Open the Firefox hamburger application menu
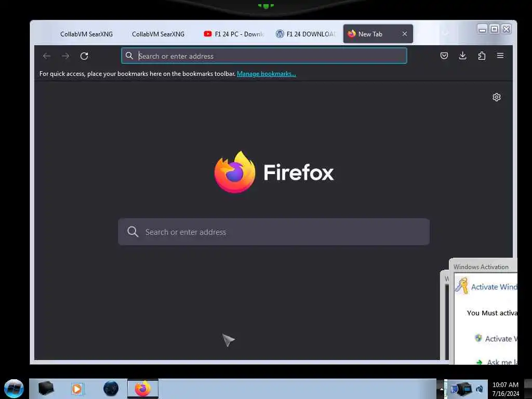 tap(500, 56)
